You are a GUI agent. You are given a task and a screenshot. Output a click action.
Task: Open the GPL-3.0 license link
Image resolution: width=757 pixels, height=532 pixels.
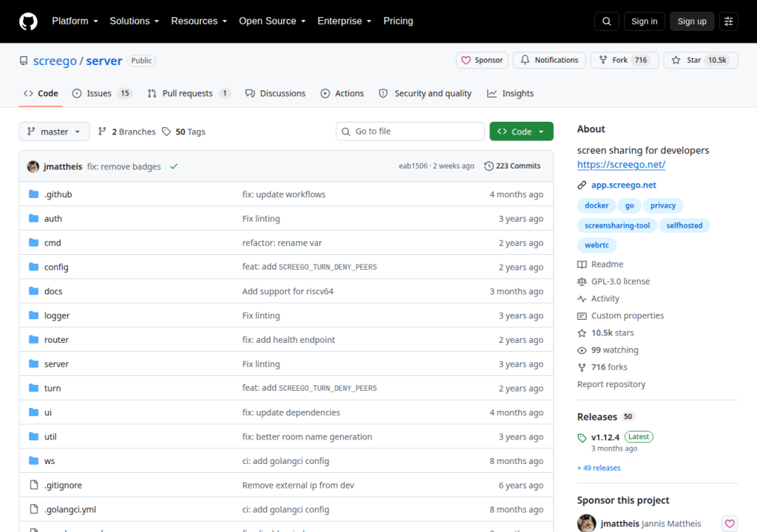click(613, 282)
